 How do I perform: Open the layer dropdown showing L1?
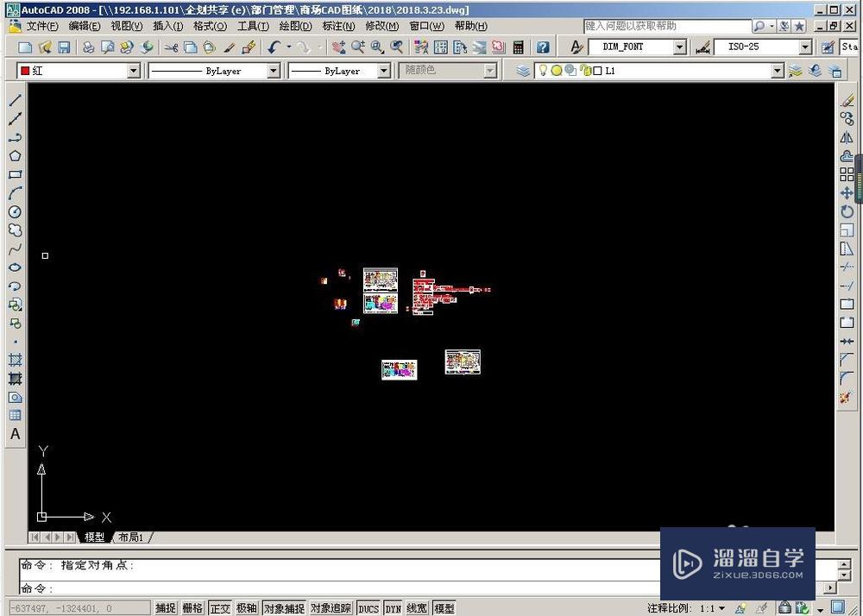pos(777,71)
